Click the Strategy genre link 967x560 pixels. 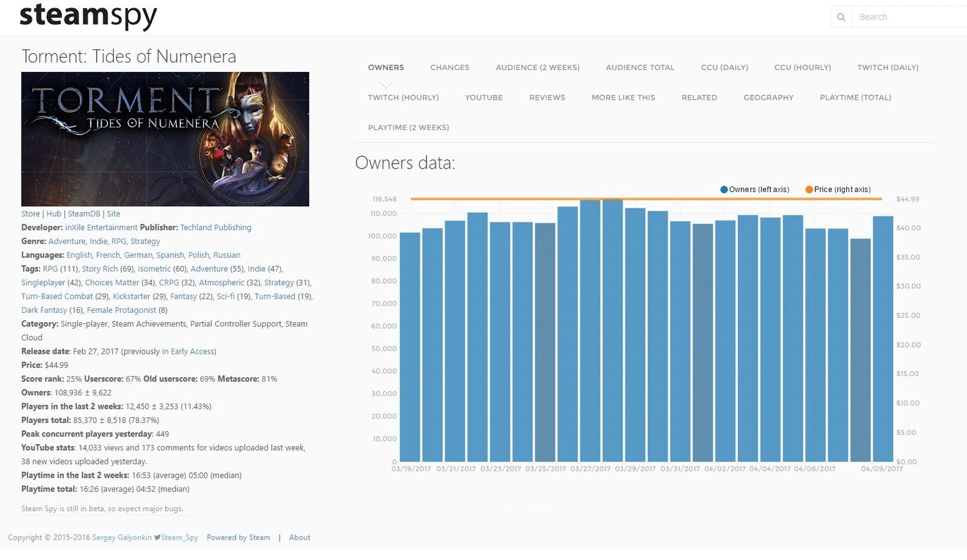pyautogui.click(x=145, y=242)
